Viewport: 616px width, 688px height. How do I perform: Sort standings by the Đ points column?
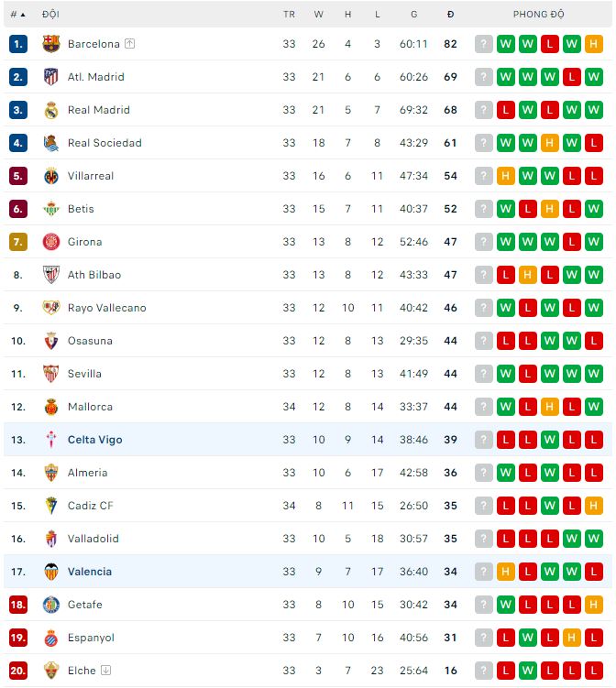450,15
